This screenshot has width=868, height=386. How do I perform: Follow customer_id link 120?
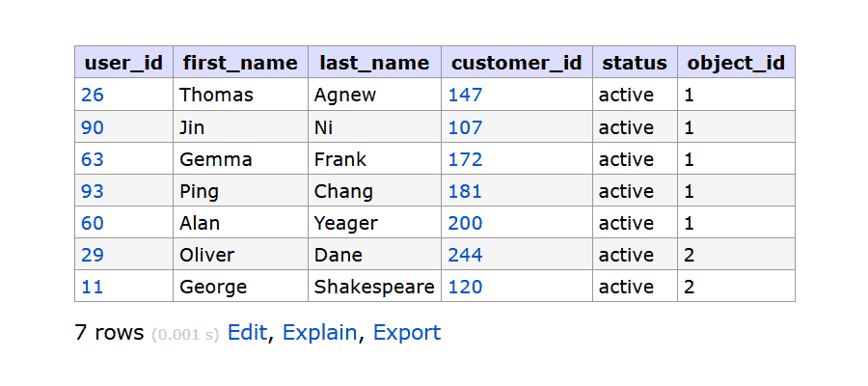(x=465, y=287)
